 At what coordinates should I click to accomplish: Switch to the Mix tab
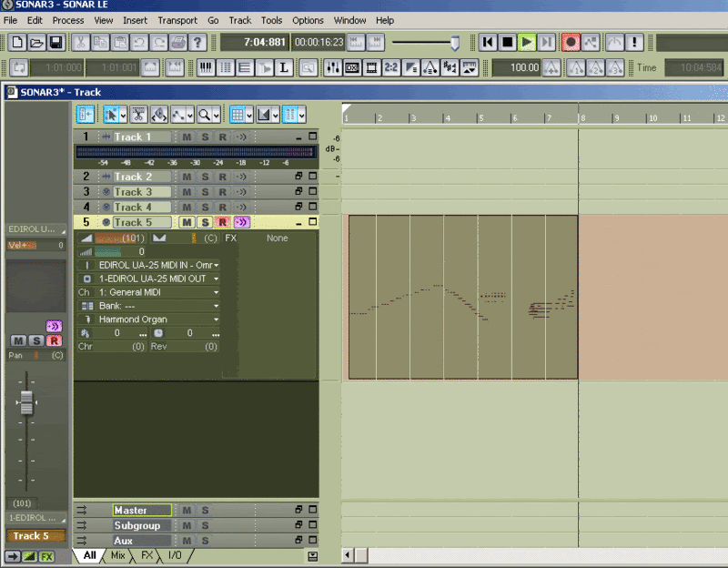(118, 554)
